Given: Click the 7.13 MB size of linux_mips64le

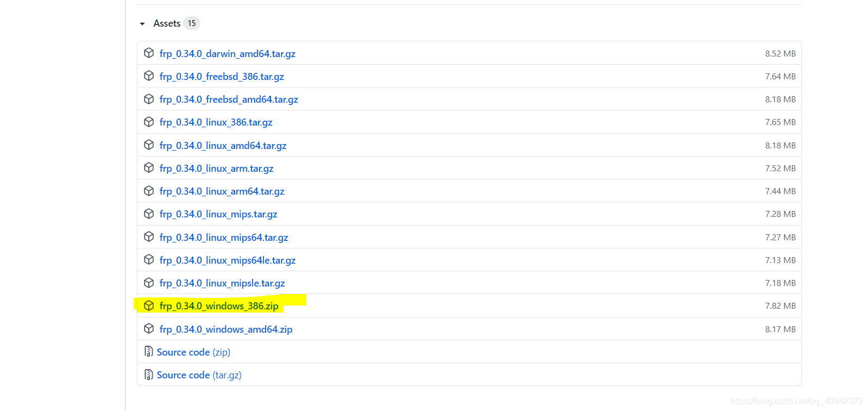Looking at the screenshot, I should pyautogui.click(x=781, y=260).
